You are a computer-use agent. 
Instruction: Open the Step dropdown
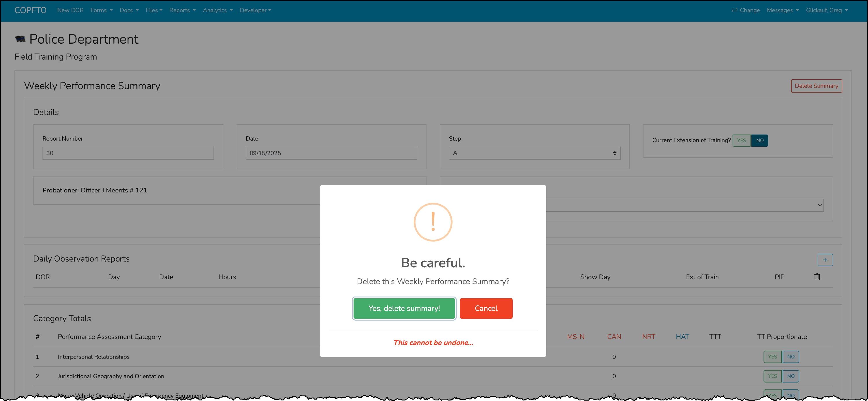[534, 153]
